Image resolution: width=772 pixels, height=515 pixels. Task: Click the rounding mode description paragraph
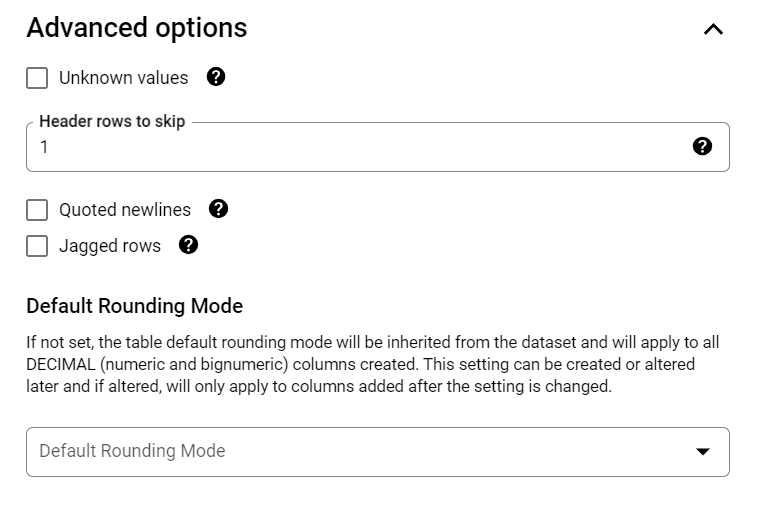click(373, 364)
